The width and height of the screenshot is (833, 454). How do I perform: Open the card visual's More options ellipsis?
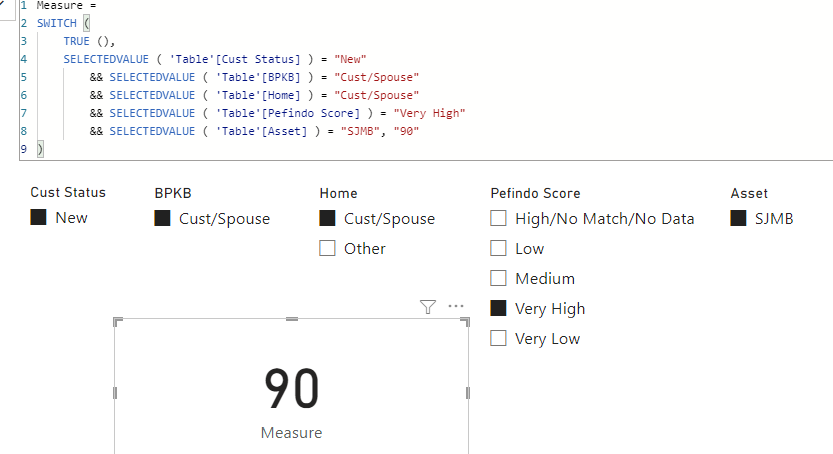coord(456,306)
